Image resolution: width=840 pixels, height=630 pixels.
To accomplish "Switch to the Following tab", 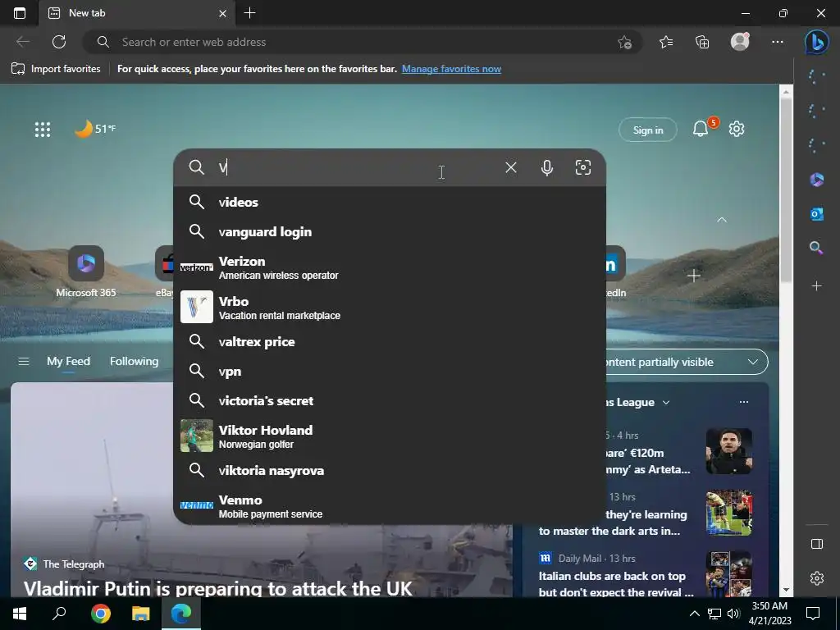I will tap(134, 361).
